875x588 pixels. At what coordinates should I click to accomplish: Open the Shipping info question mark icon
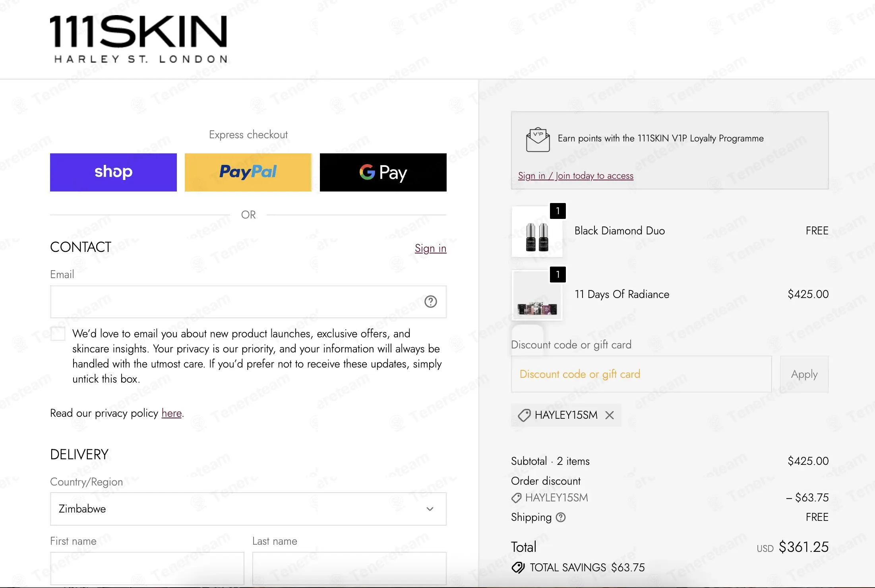click(561, 517)
